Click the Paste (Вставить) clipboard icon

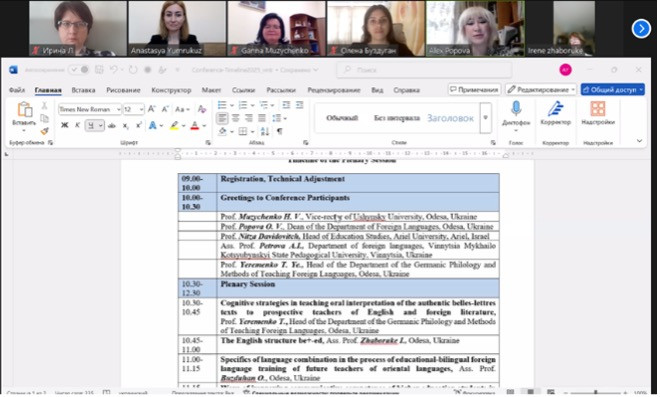(24, 109)
